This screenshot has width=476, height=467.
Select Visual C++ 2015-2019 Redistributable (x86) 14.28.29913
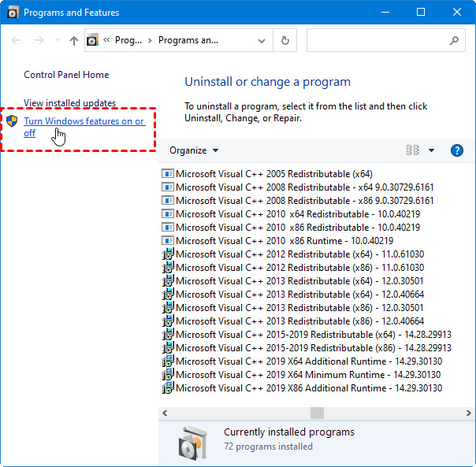[307, 347]
